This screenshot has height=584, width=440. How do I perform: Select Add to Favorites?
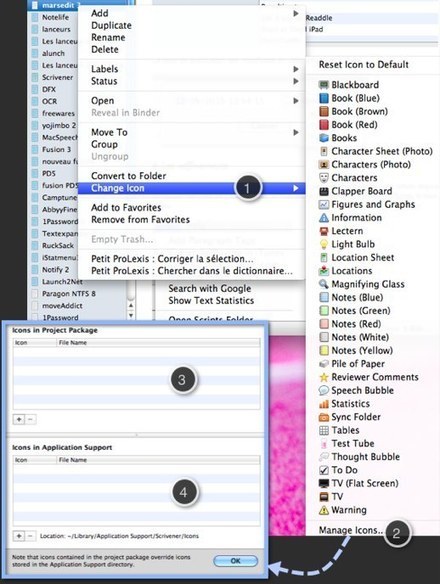point(126,207)
